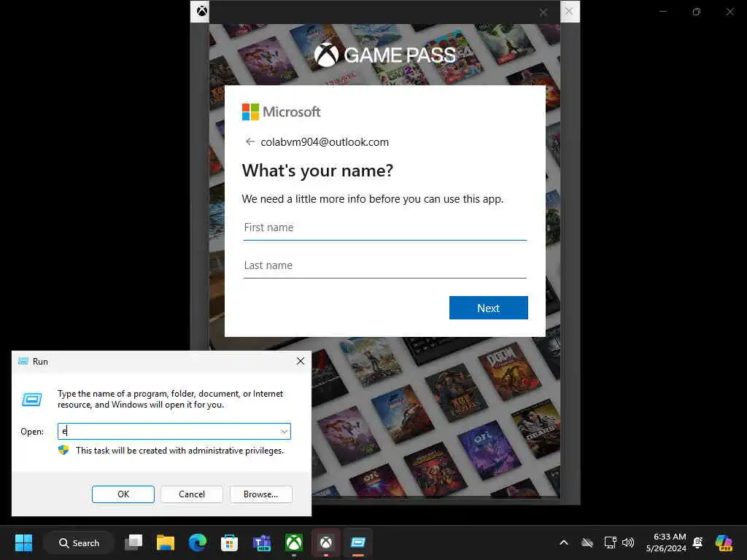Open taskbar Search box
This screenshot has width=747, height=560.
coord(79,542)
